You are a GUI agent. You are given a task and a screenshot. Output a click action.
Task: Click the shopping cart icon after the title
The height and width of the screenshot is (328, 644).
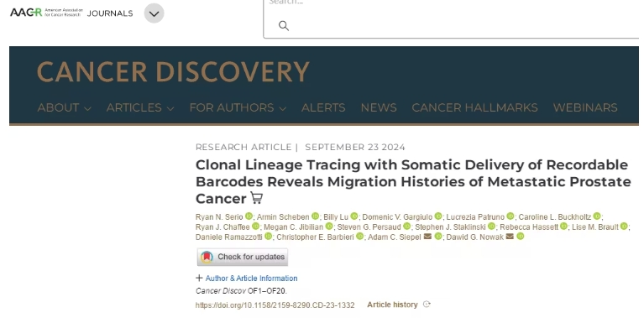257,198
